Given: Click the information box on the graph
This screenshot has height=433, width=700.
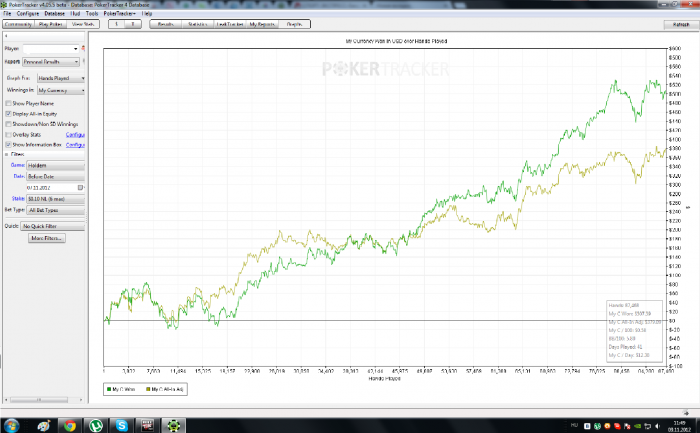Looking at the screenshot, I should click(635, 330).
